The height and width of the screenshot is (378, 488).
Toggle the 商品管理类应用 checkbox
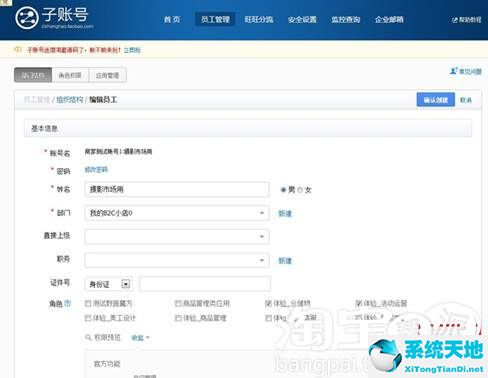click(x=178, y=303)
